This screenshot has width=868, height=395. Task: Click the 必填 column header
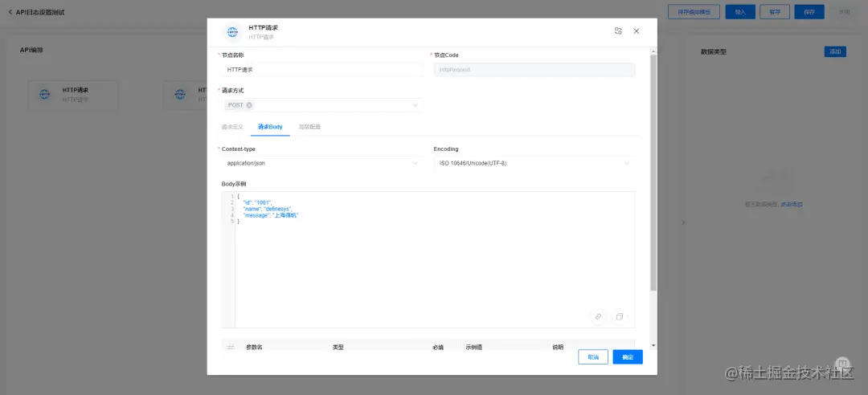pyautogui.click(x=438, y=348)
